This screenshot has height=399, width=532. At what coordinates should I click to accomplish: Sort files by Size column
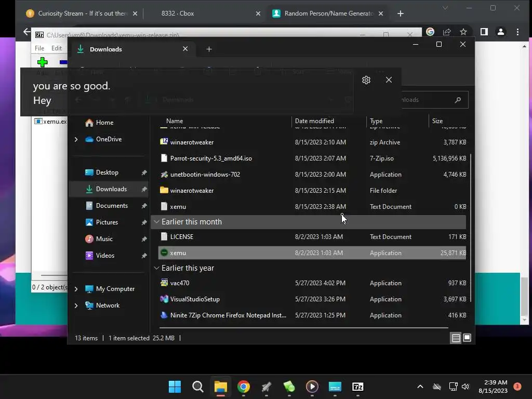click(437, 121)
